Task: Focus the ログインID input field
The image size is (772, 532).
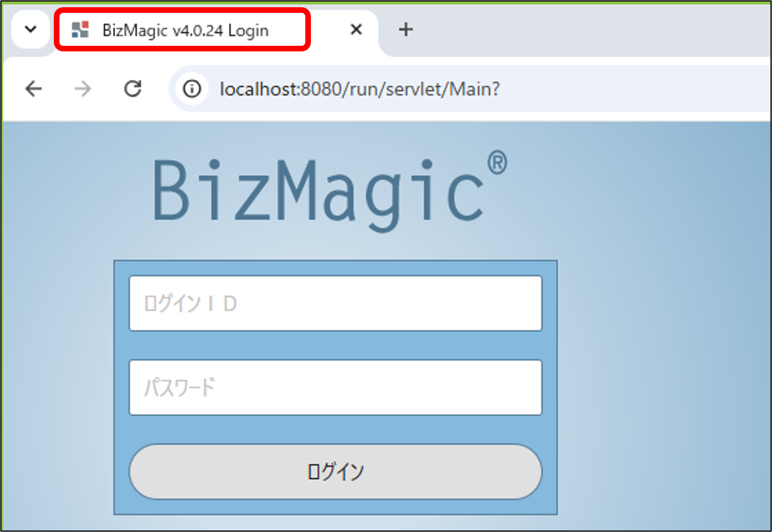Action: point(335,303)
